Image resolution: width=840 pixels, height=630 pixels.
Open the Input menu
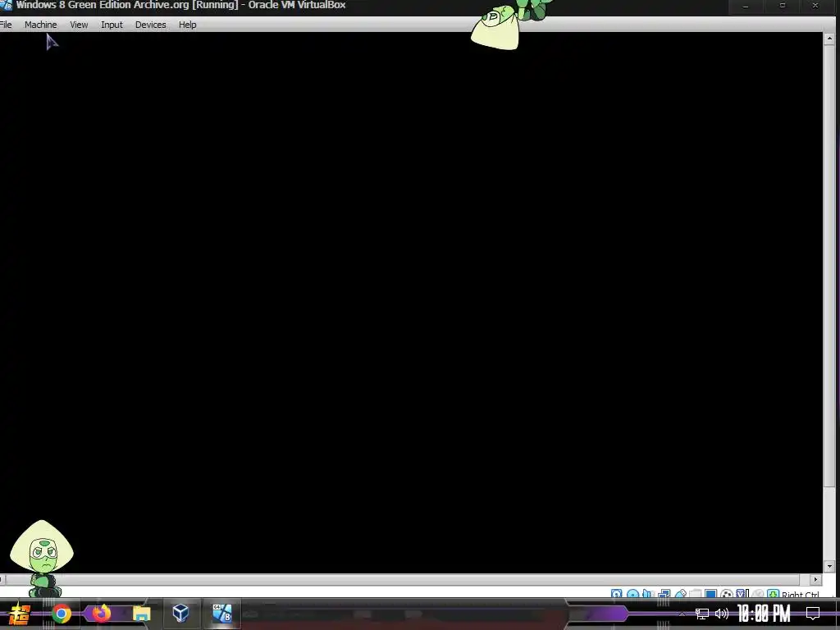pyautogui.click(x=112, y=25)
